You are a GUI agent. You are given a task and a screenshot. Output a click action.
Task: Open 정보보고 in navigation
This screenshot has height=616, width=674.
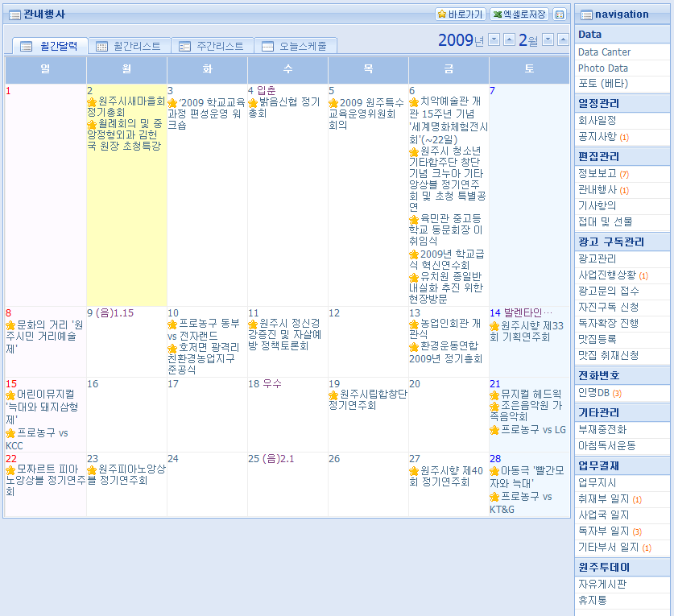[597, 174]
